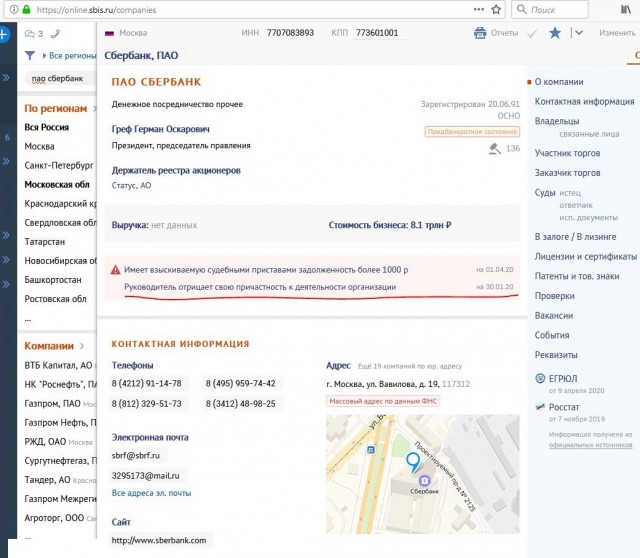Open Ещё 19 компаний по юр. адресу
Screen dimensions: 640x558
(x=410, y=366)
